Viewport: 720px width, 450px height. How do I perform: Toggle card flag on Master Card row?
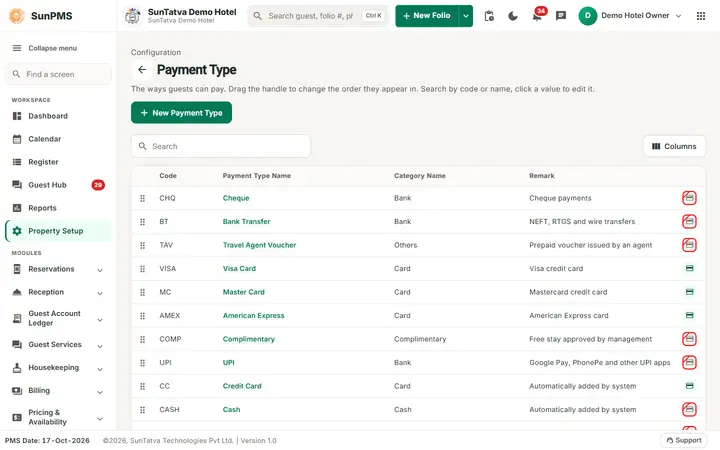pyautogui.click(x=689, y=292)
